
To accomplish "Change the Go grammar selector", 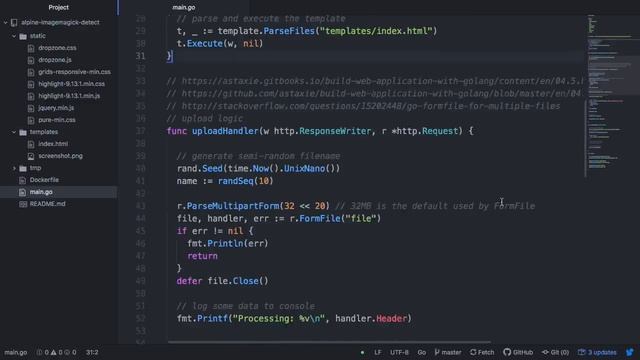I will [422, 352].
